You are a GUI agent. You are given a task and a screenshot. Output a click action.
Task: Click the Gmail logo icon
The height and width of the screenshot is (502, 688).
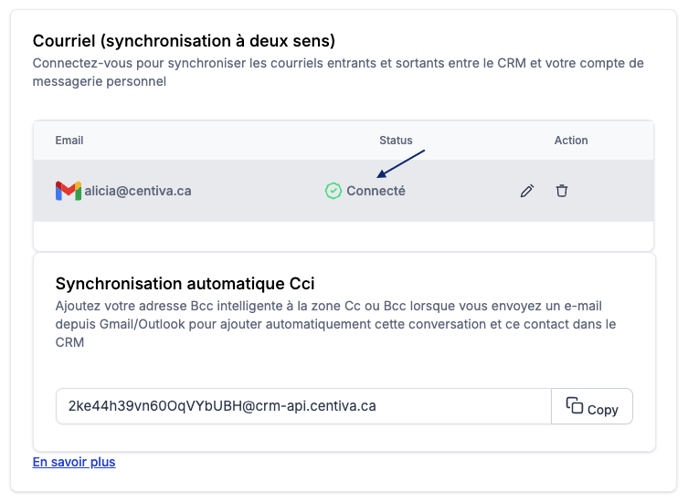pyautogui.click(x=68, y=191)
